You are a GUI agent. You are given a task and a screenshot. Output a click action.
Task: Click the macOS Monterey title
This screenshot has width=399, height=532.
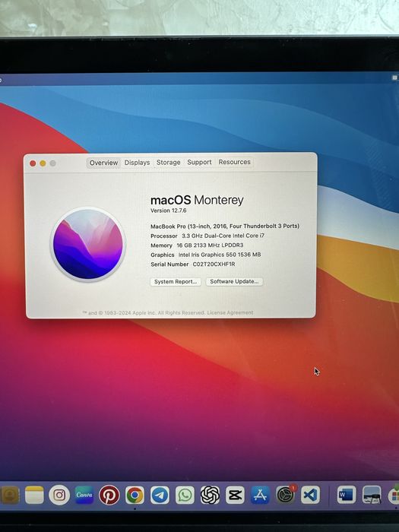coord(197,200)
